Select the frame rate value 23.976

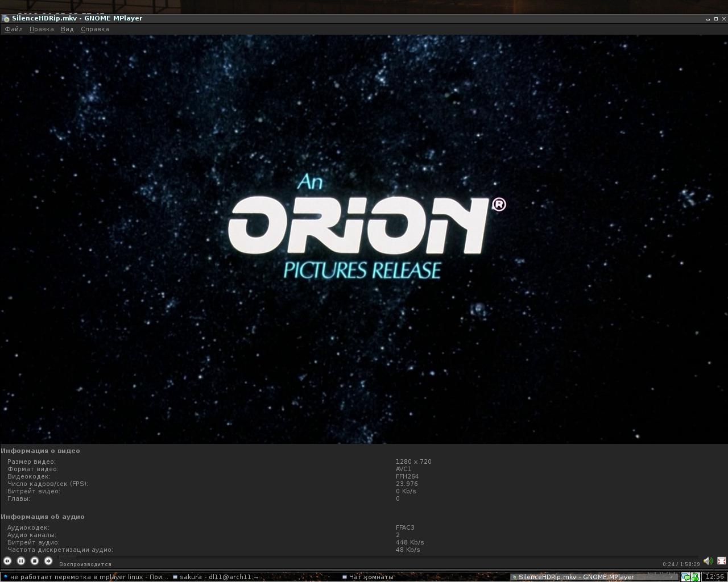[407, 484]
